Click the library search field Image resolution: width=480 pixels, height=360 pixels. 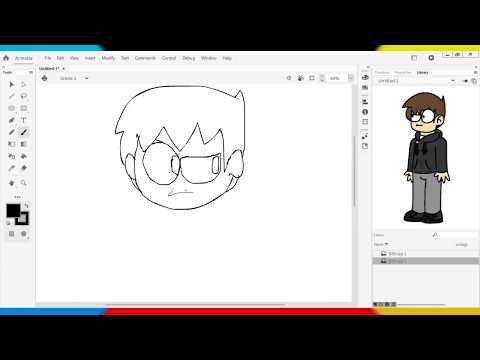455,235
